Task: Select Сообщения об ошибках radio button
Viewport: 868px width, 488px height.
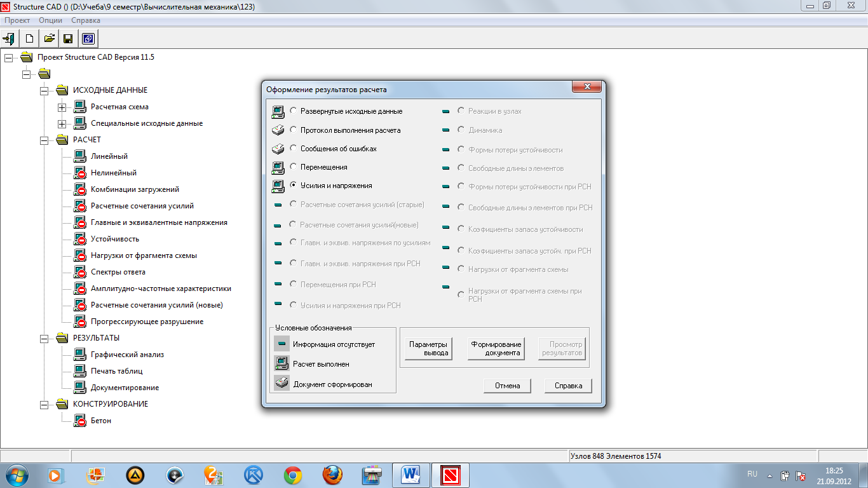Action: (293, 148)
